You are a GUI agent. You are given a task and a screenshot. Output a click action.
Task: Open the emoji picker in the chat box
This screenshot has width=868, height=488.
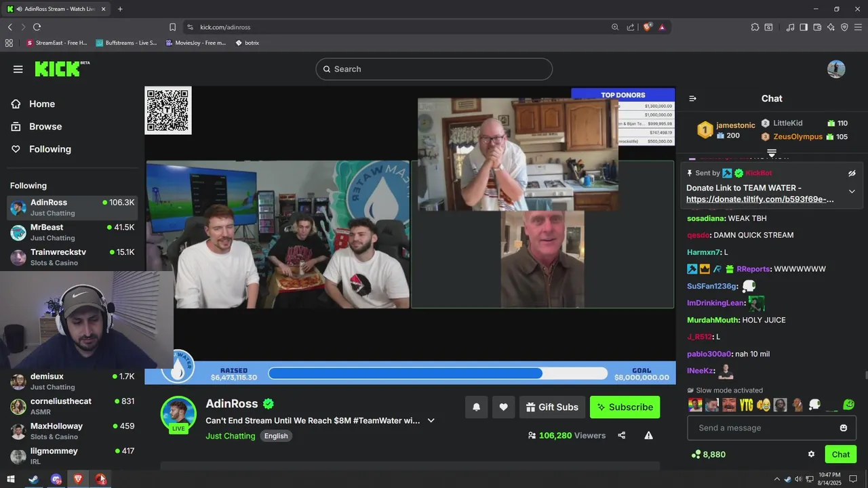pos(844,428)
